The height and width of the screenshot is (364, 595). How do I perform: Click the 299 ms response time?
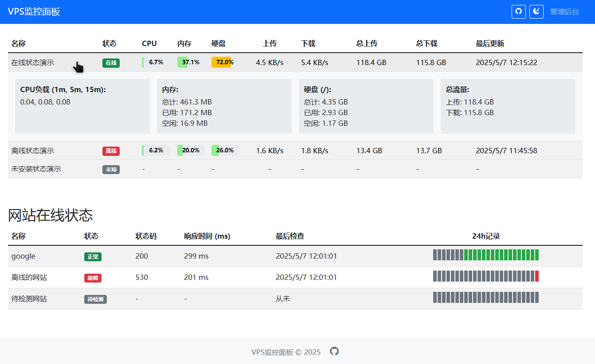coord(196,256)
